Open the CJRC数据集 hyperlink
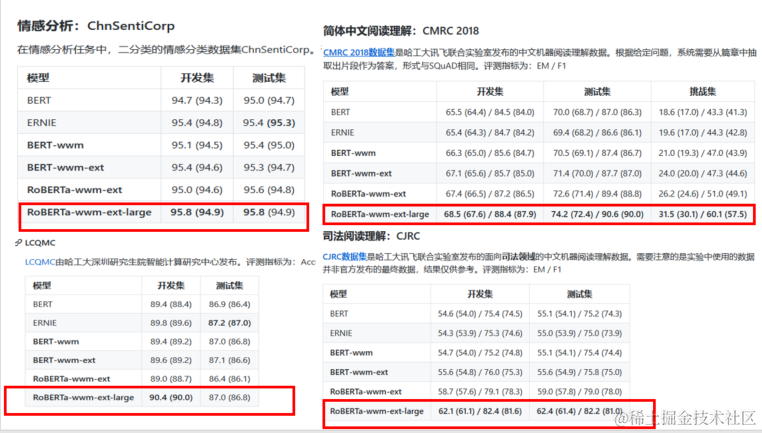The height and width of the screenshot is (433, 762). pyautogui.click(x=345, y=257)
